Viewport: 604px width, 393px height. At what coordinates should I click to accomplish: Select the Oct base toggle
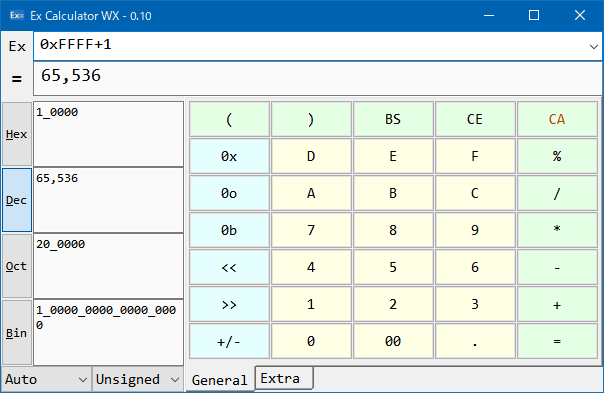tap(17, 266)
